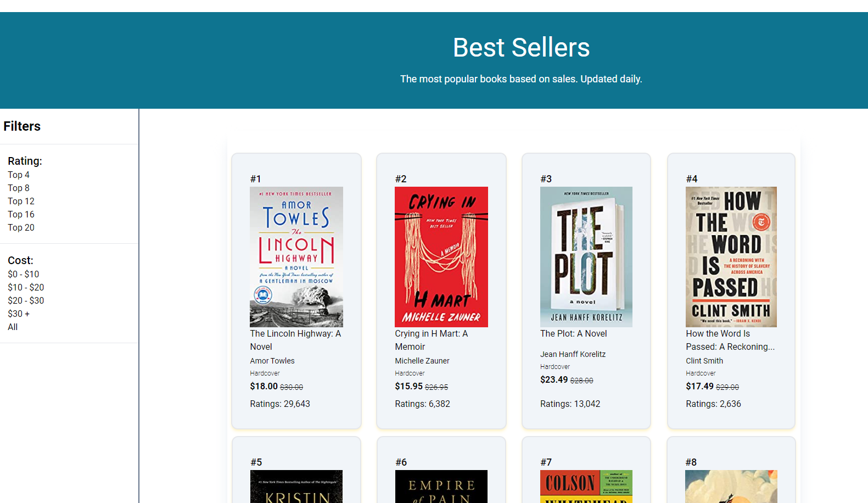Click The Plot: A Novel cover image
This screenshot has width=868, height=503.
coord(586,256)
